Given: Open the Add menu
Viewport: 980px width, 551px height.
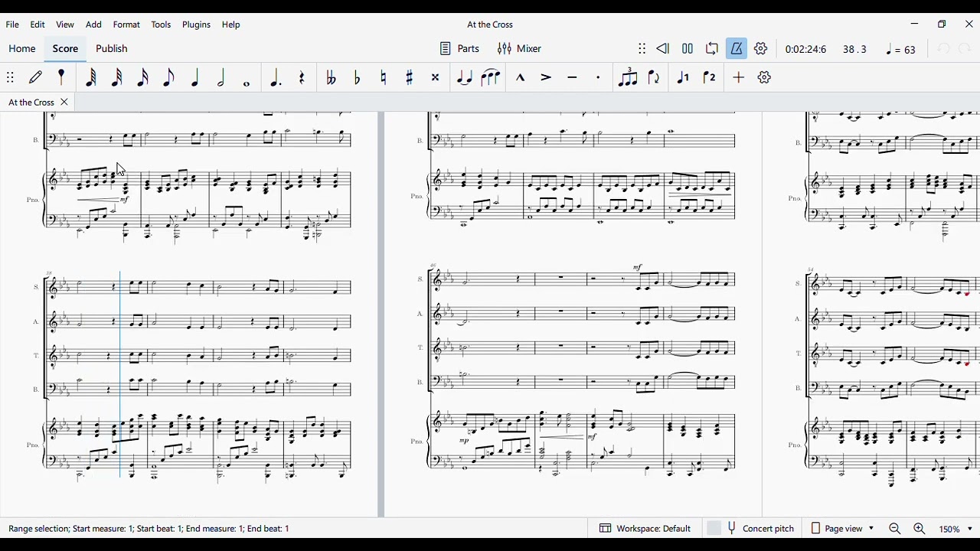Looking at the screenshot, I should [x=94, y=24].
